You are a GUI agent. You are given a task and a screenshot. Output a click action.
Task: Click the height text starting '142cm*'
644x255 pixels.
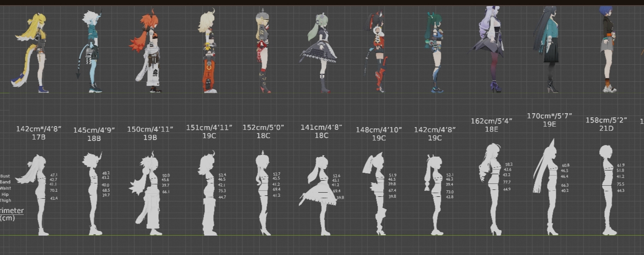[x=38, y=128]
